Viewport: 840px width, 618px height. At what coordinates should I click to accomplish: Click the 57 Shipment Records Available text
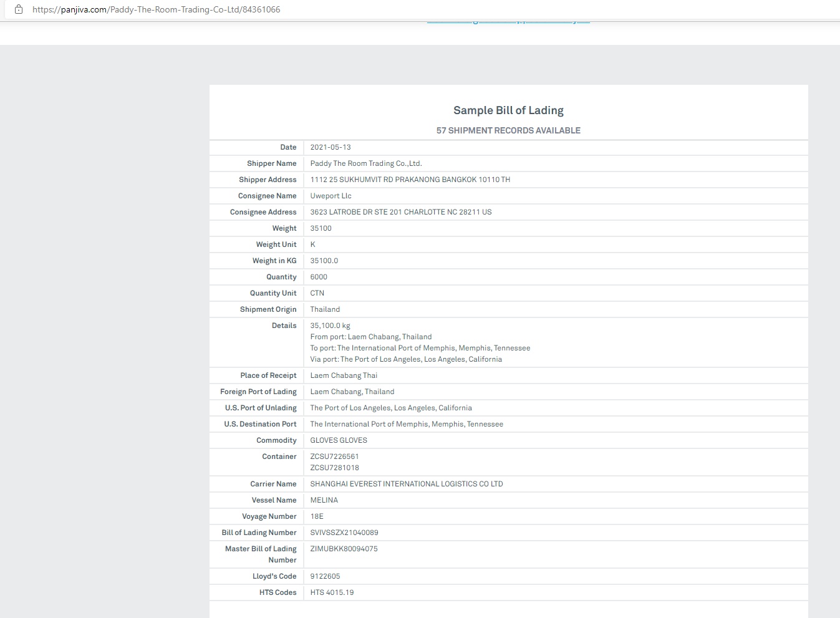(x=508, y=130)
